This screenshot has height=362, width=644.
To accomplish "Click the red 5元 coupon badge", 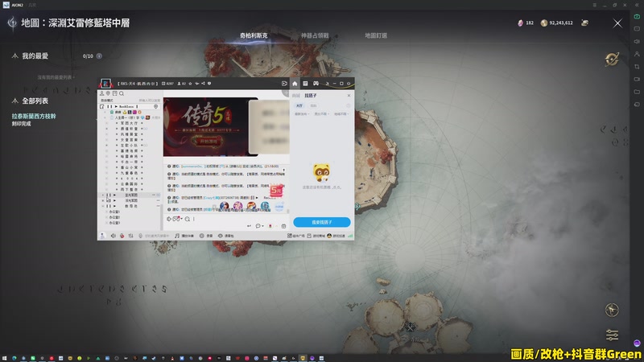I will pos(276,191).
